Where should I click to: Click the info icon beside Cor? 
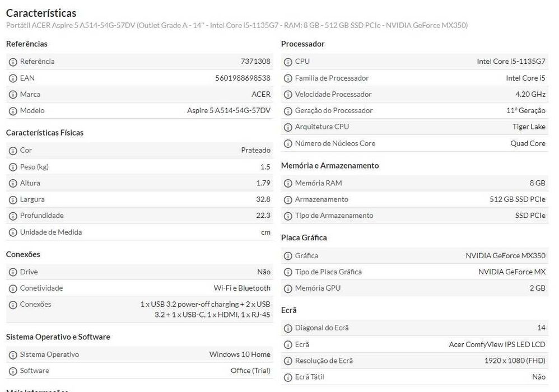[x=13, y=151]
